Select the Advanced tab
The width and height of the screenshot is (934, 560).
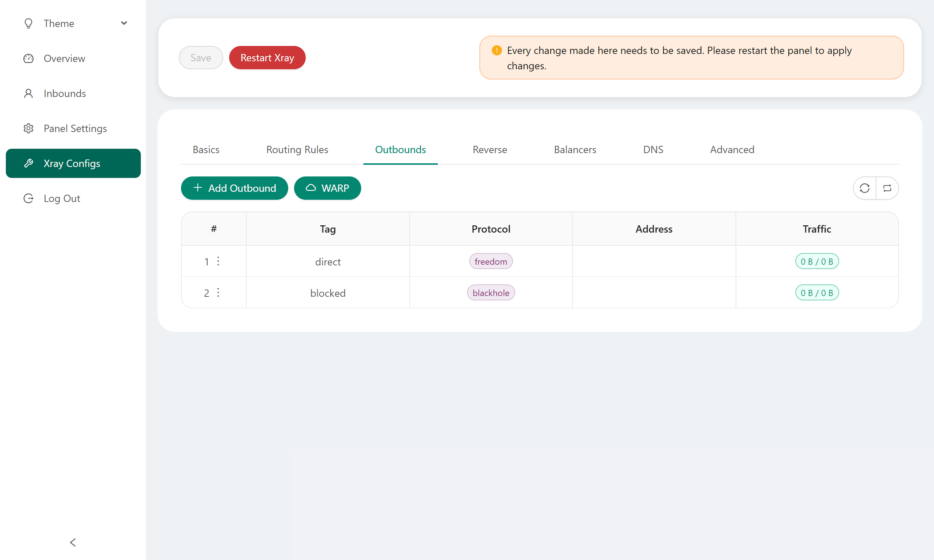click(x=732, y=149)
